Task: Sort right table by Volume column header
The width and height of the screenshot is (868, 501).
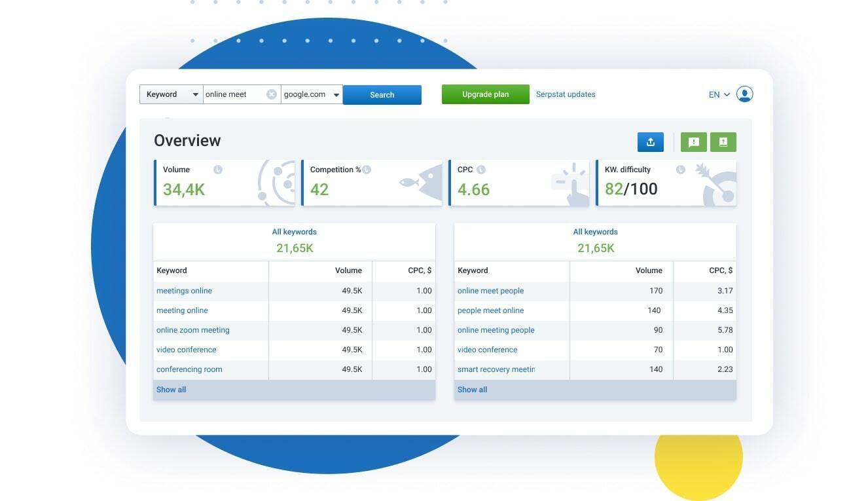Action: pos(649,270)
